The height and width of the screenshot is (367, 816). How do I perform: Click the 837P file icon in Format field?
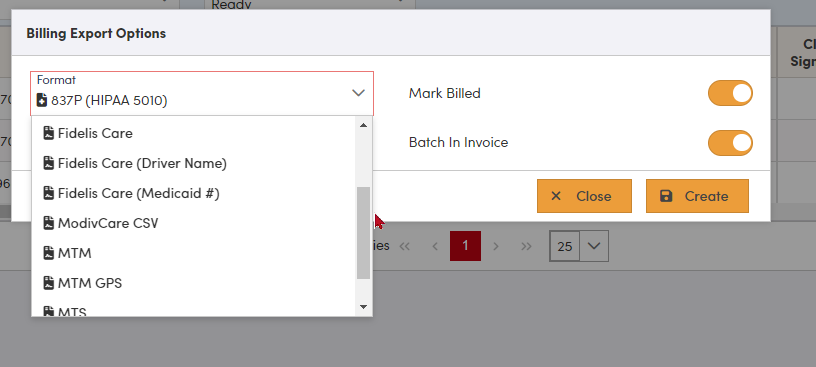tap(42, 100)
